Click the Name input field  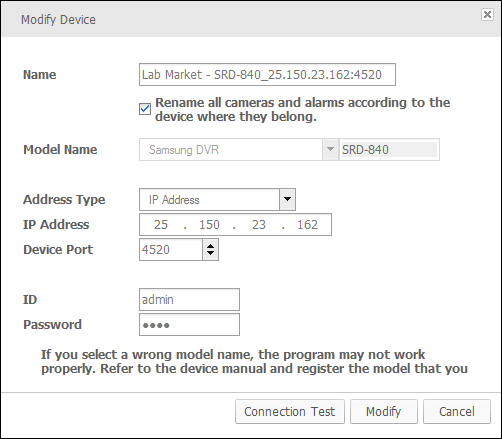coord(267,74)
